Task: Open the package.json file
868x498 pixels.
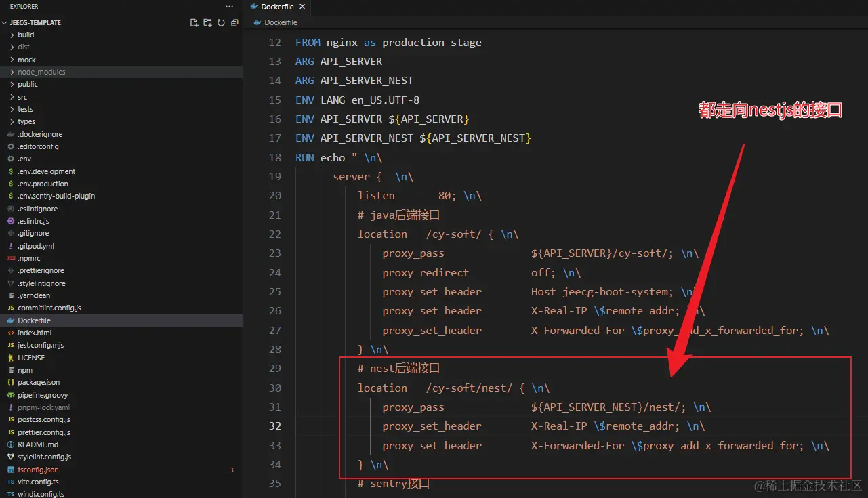Action: pyautogui.click(x=121, y=382)
